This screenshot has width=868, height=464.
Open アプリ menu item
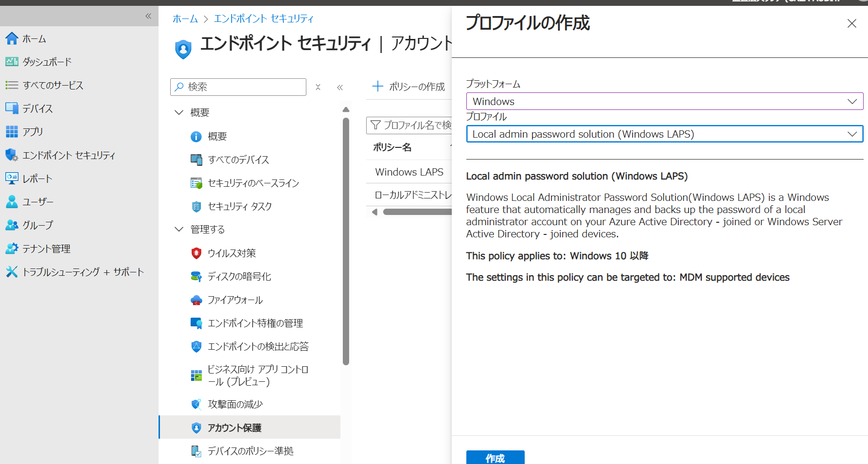[x=33, y=132]
